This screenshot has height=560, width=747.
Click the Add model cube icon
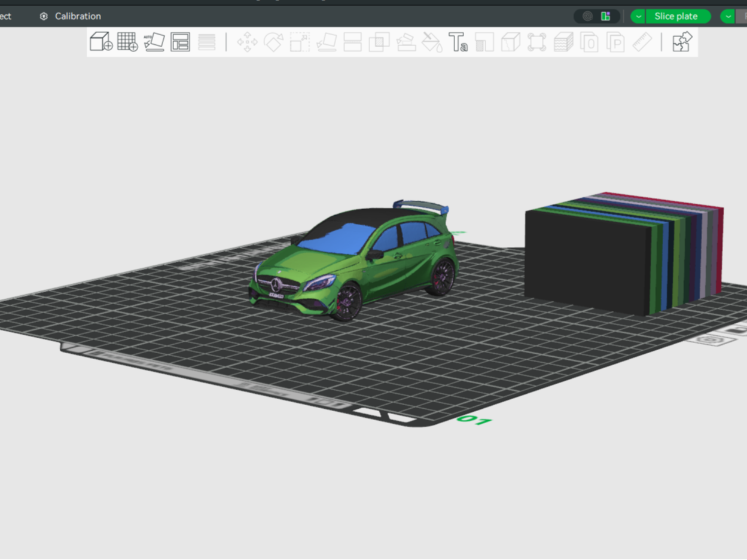[x=101, y=42]
